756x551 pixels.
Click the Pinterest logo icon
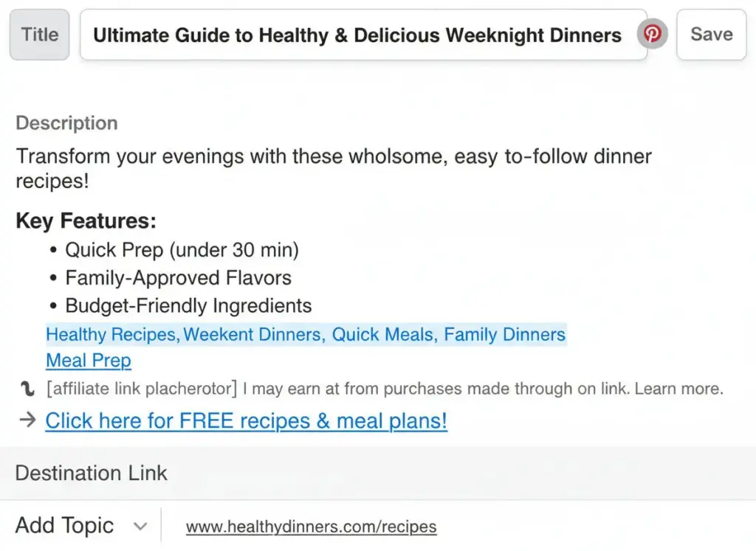(x=653, y=34)
